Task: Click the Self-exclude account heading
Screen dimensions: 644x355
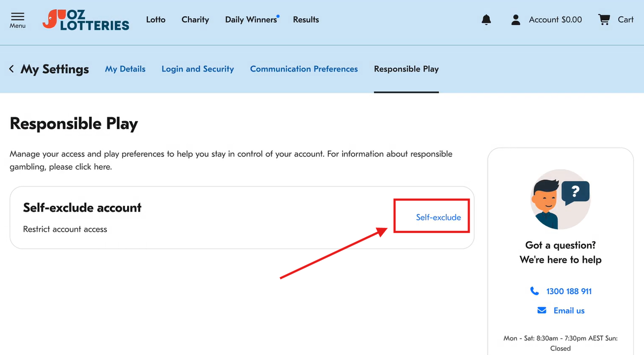Action: (82, 208)
